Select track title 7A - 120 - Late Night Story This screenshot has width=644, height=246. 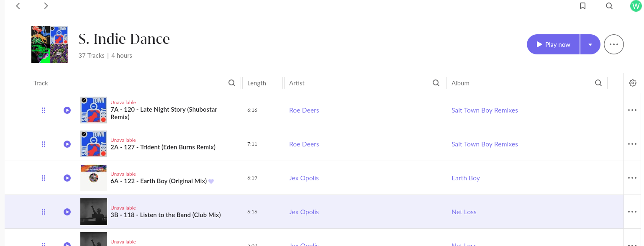coord(164,113)
